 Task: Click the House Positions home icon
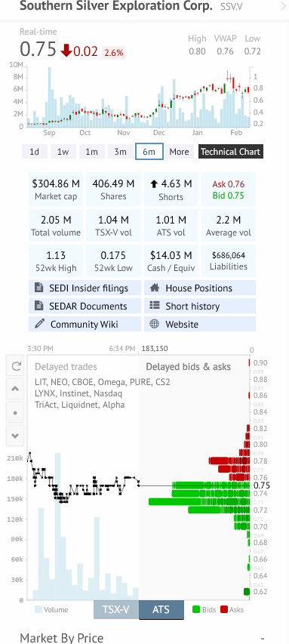155,288
